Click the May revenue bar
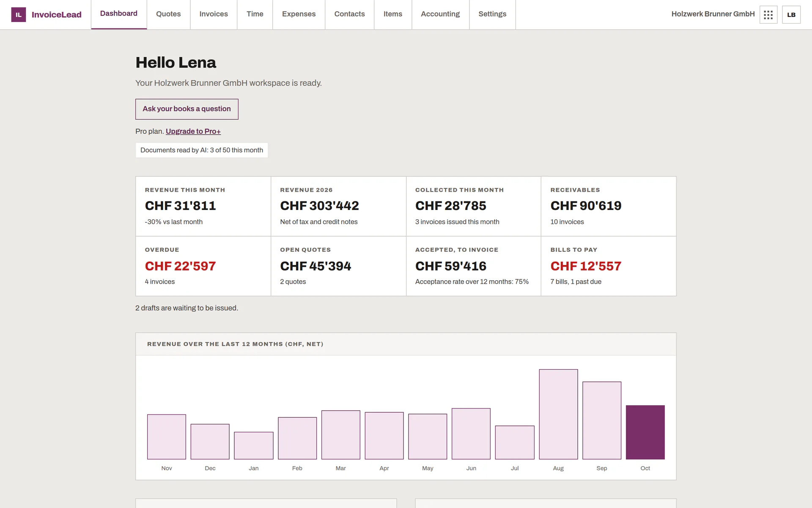The image size is (812, 508). pyautogui.click(x=428, y=436)
